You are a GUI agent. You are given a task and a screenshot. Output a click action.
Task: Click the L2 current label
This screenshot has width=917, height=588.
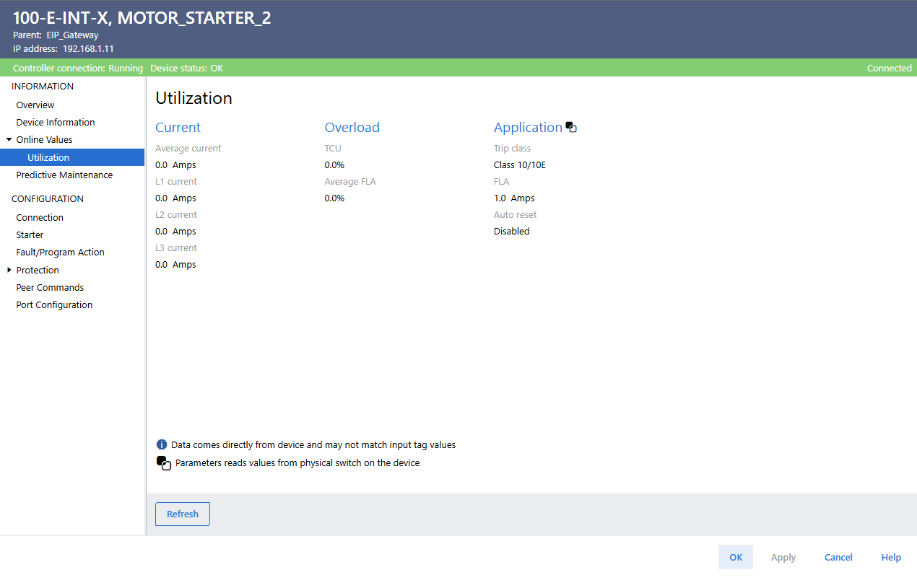point(176,214)
